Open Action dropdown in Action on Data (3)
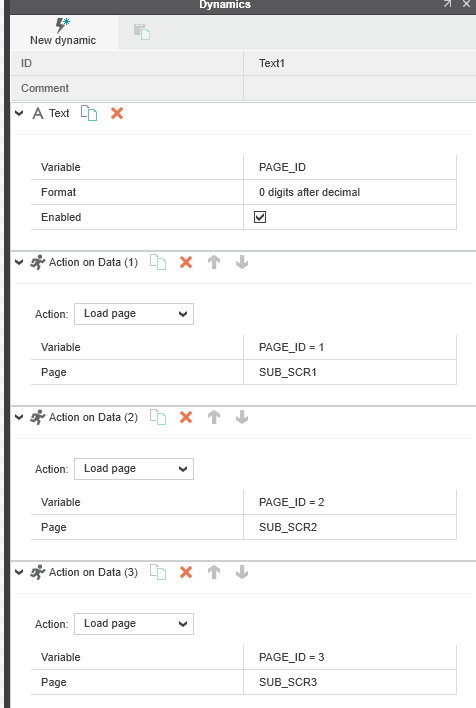Screen dimensions: 476x708 tap(134, 624)
